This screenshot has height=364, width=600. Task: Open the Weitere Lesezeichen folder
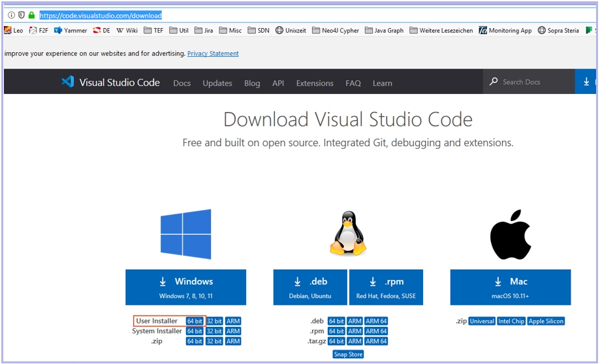tap(441, 30)
